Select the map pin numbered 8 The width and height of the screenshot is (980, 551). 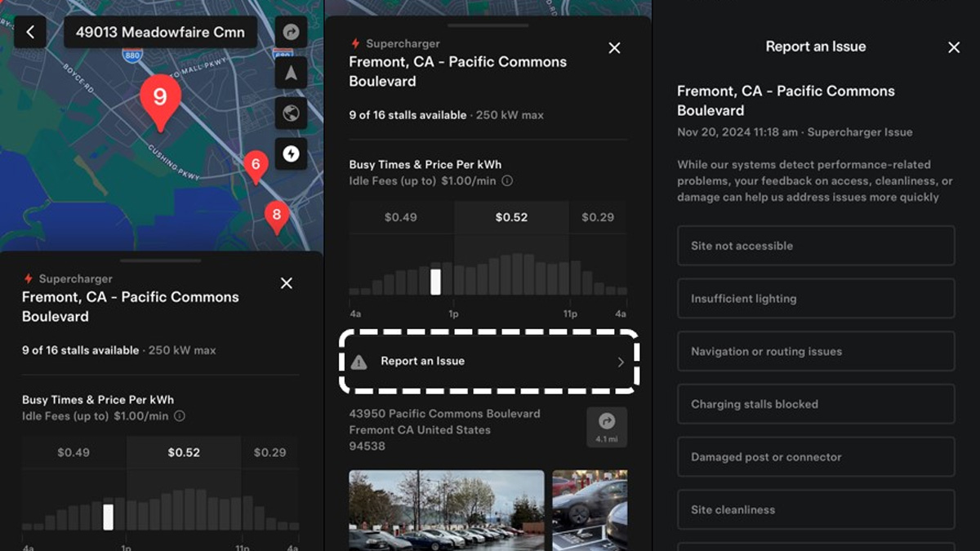pos(277,217)
